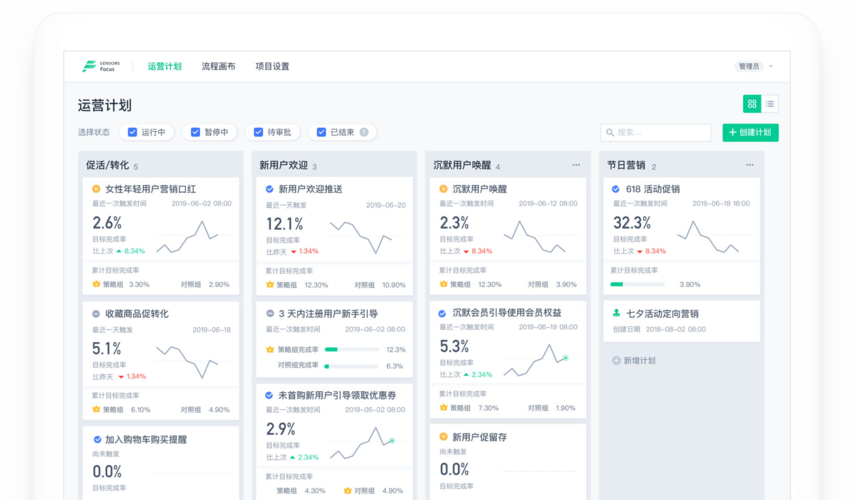Click the 2019-06-18 18:00 trigger time
The width and height of the screenshot is (854, 500).
pyautogui.click(x=721, y=204)
